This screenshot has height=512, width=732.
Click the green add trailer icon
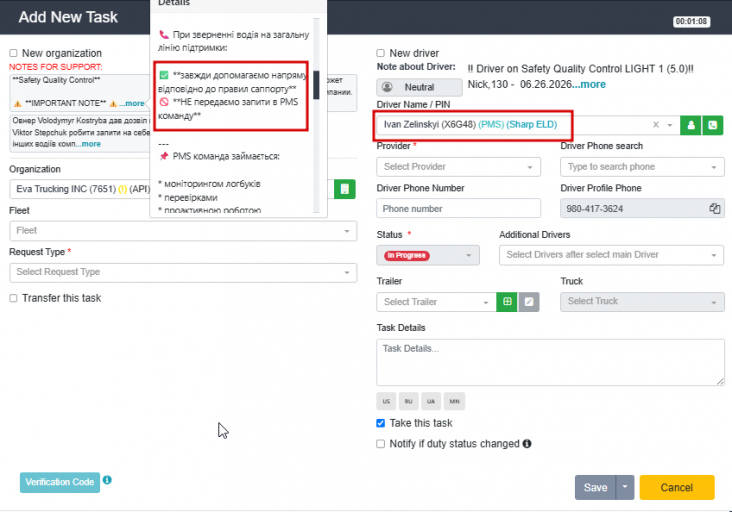pyautogui.click(x=507, y=302)
